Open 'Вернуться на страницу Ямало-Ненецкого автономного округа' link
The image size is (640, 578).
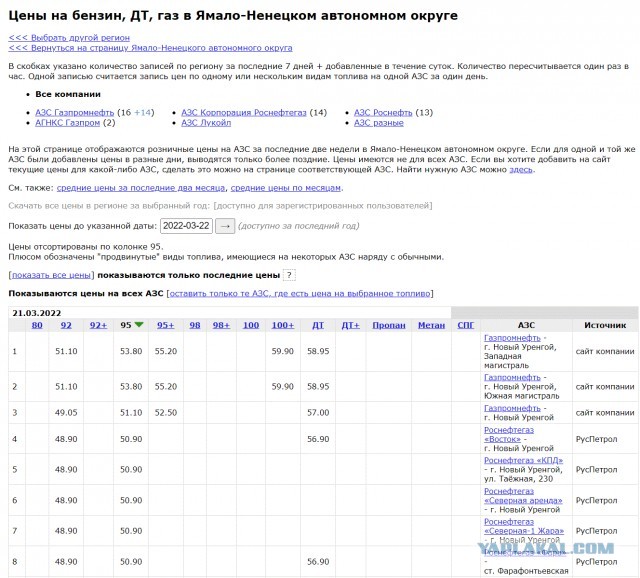click(x=150, y=48)
